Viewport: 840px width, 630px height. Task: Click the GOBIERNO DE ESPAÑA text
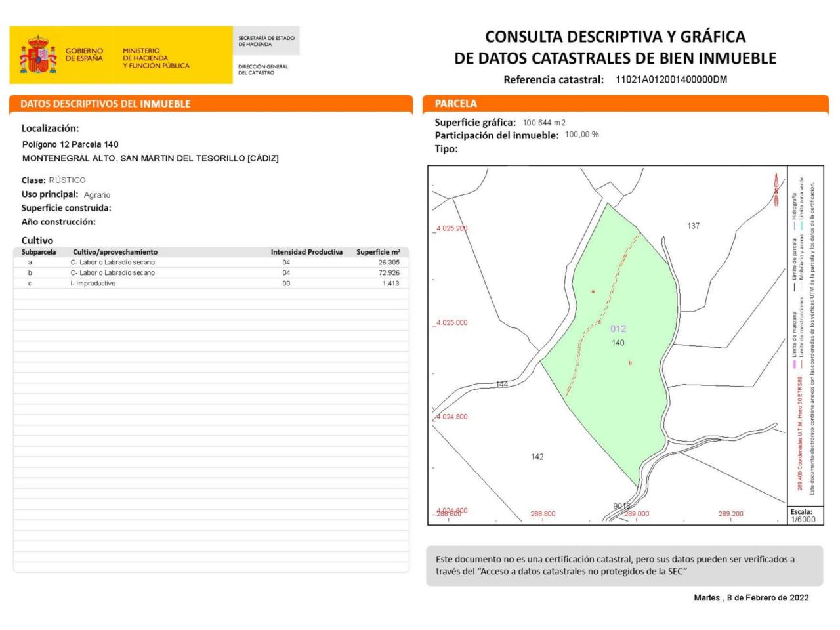click(x=84, y=54)
